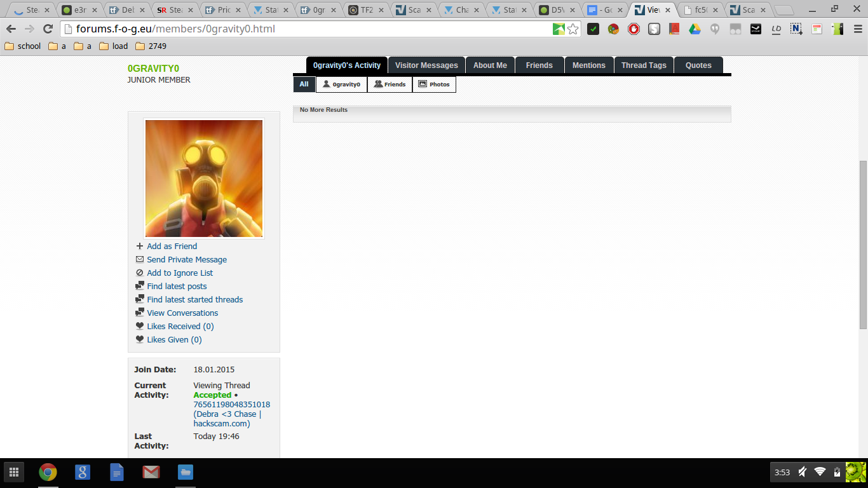Open Google Docs from the shelf

pyautogui.click(x=116, y=472)
